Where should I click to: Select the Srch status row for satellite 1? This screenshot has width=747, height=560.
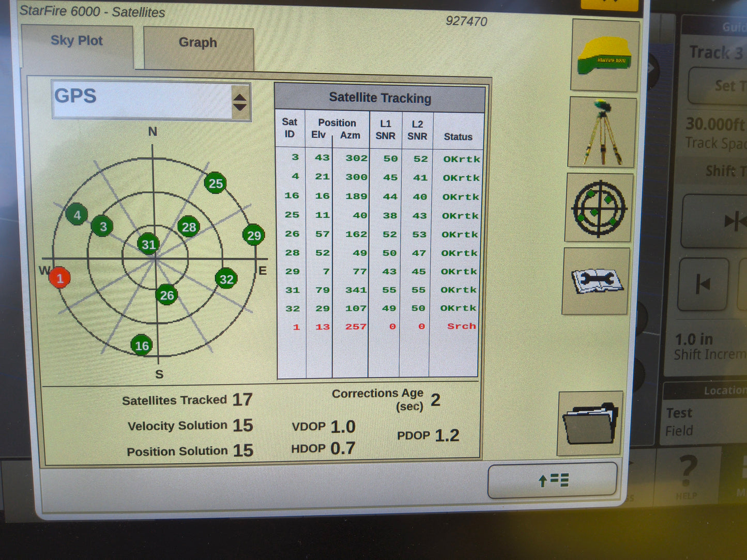point(462,326)
